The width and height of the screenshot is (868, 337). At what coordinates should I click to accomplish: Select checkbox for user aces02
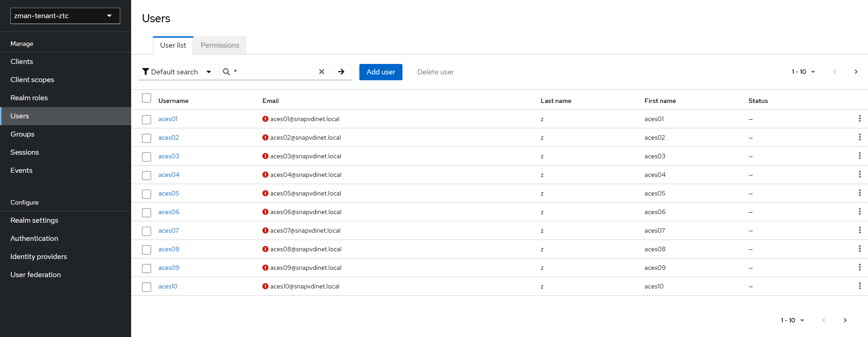click(147, 138)
